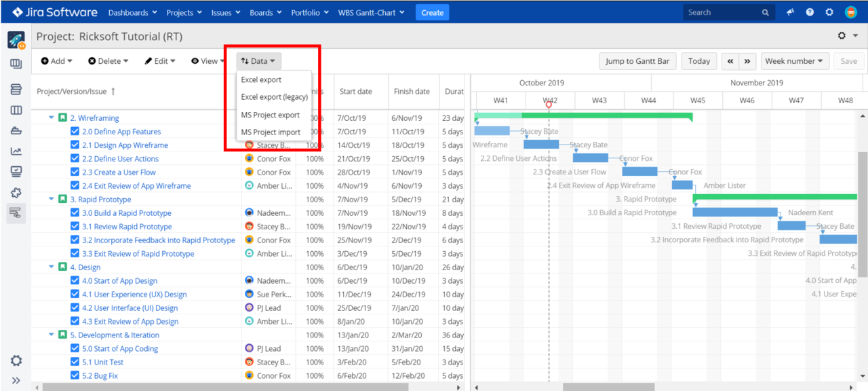868x391 pixels.
Task: Open the Dashboards menu
Action: [x=133, y=12]
